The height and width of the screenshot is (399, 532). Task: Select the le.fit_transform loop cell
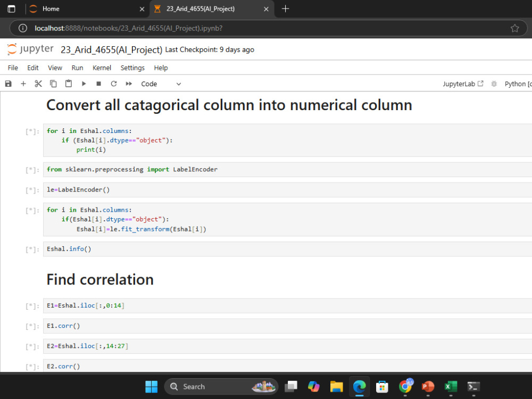(287, 220)
